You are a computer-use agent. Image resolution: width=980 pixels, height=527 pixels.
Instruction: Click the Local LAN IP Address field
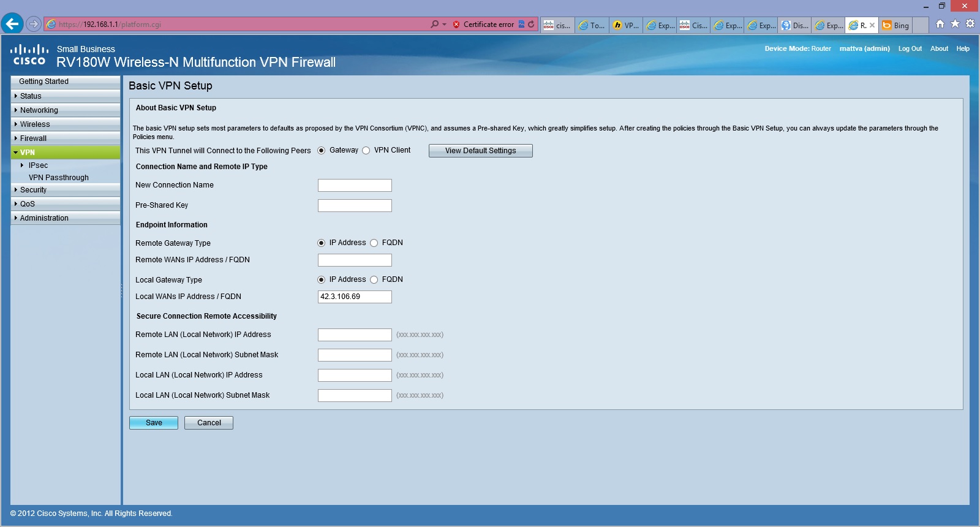(x=355, y=375)
